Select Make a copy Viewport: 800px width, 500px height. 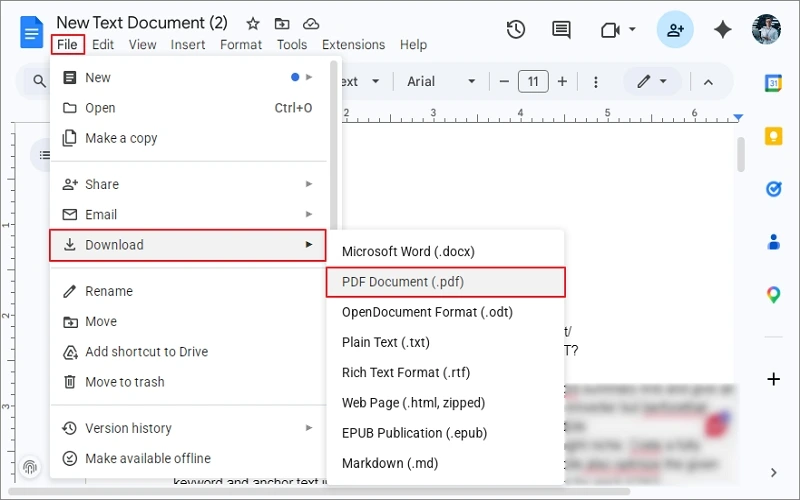(188, 138)
